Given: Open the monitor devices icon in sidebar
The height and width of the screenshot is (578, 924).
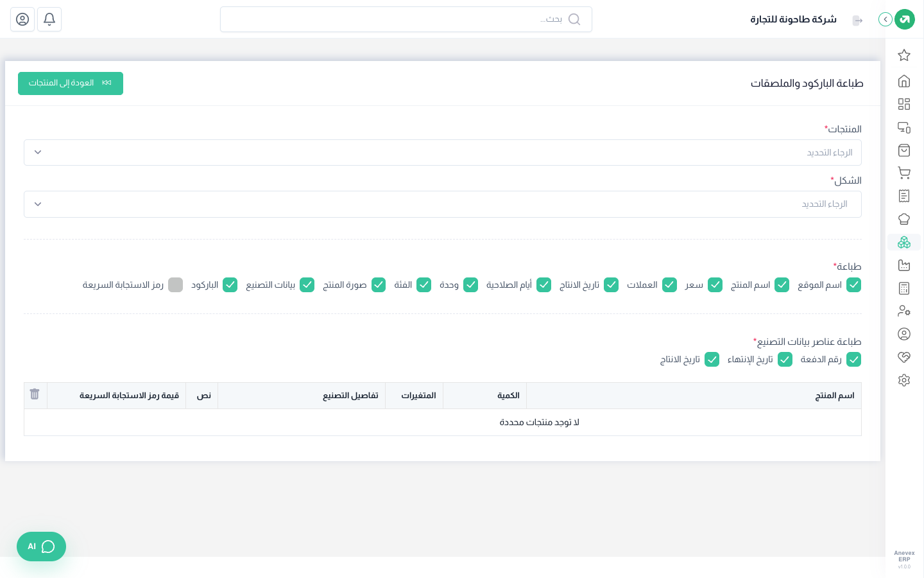Looking at the screenshot, I should pyautogui.click(x=904, y=127).
